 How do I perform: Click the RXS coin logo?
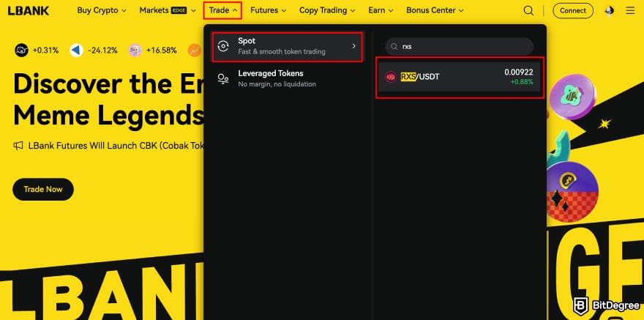click(390, 77)
